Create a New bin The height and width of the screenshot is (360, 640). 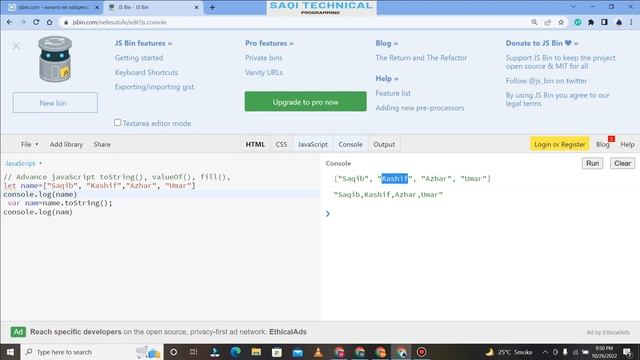tap(55, 102)
